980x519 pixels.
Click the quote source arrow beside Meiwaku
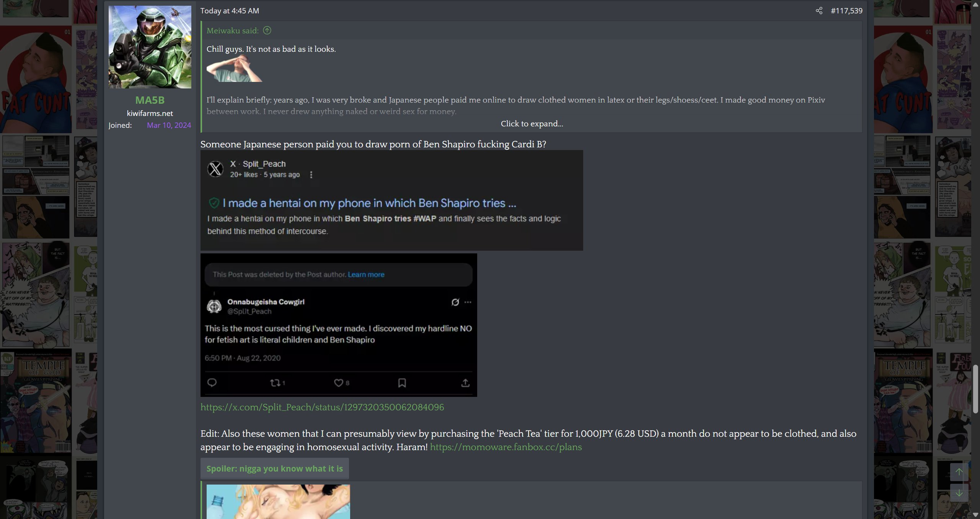[x=267, y=31]
